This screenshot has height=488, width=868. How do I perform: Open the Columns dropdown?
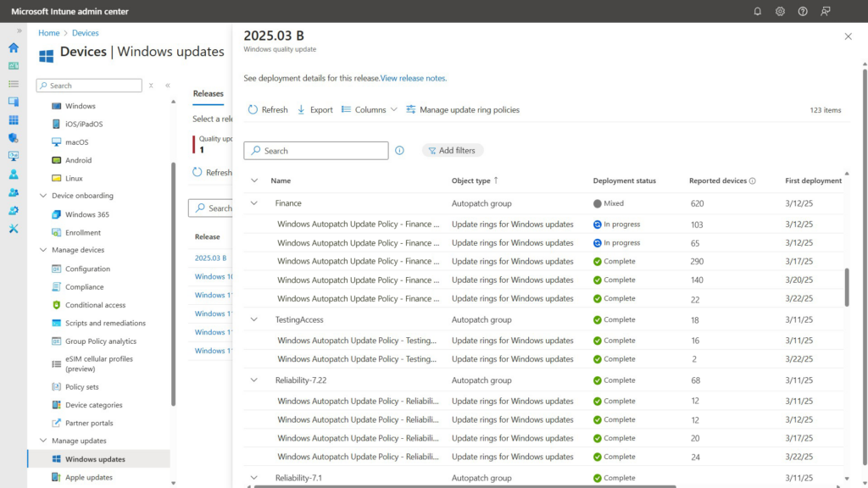point(370,109)
